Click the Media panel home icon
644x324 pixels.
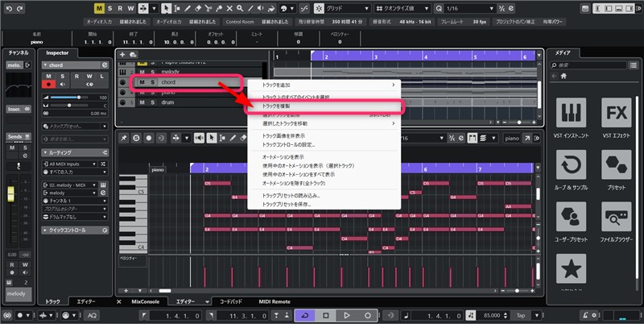coord(563,76)
